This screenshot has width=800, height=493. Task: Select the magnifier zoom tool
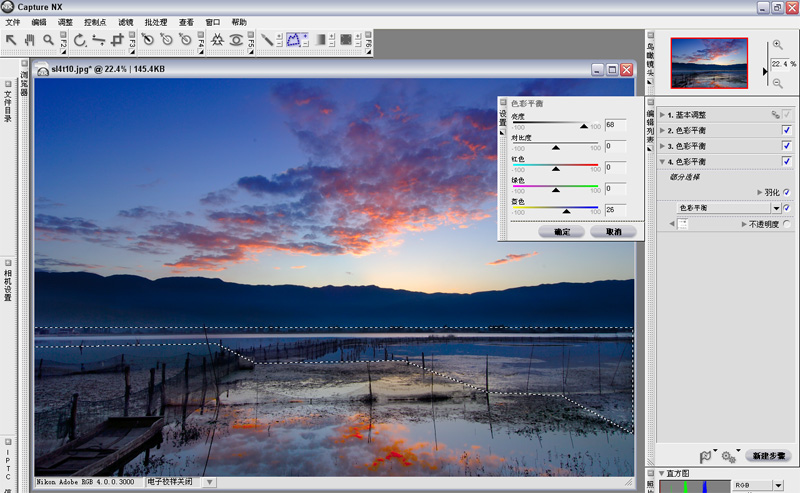click(48, 40)
